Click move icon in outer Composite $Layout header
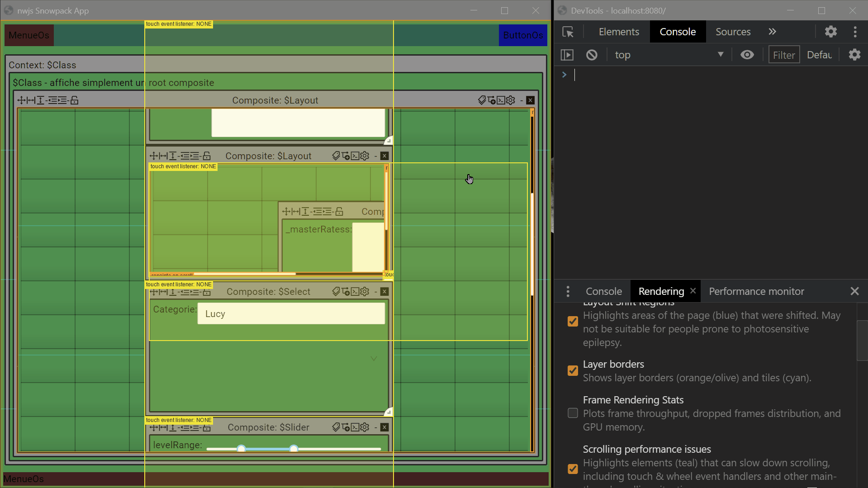868x488 pixels. pos(21,100)
